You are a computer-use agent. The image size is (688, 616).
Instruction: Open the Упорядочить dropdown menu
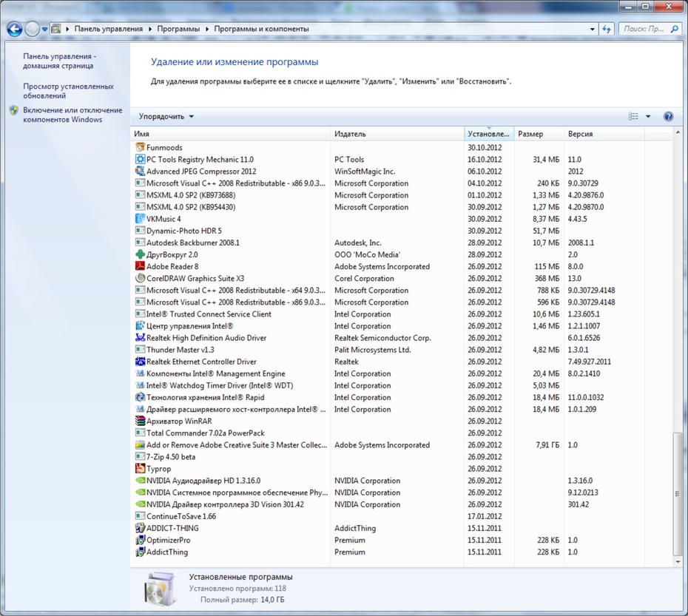tap(166, 116)
